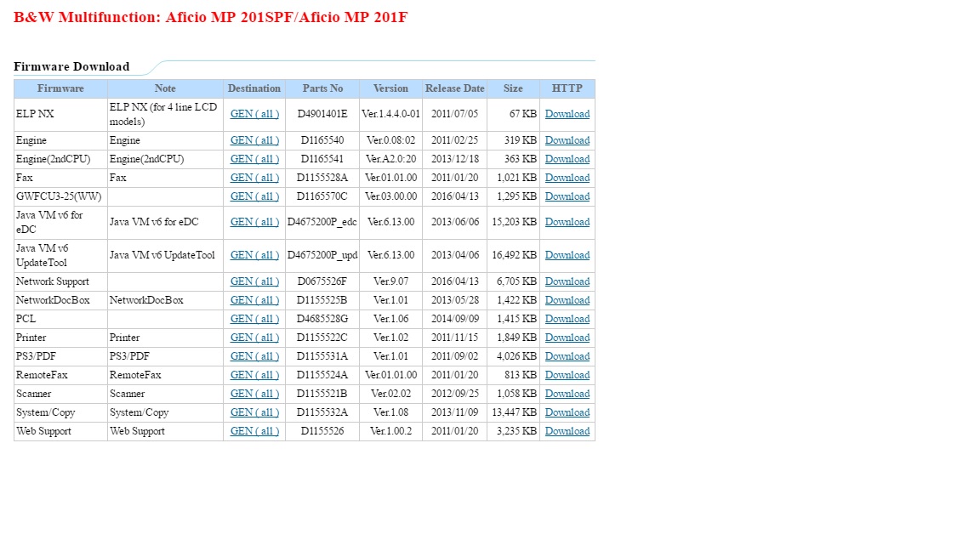Viewport: 980px width, 551px height.
Task: Download the GWFCU3-25(WW) firmware
Action: (x=567, y=196)
